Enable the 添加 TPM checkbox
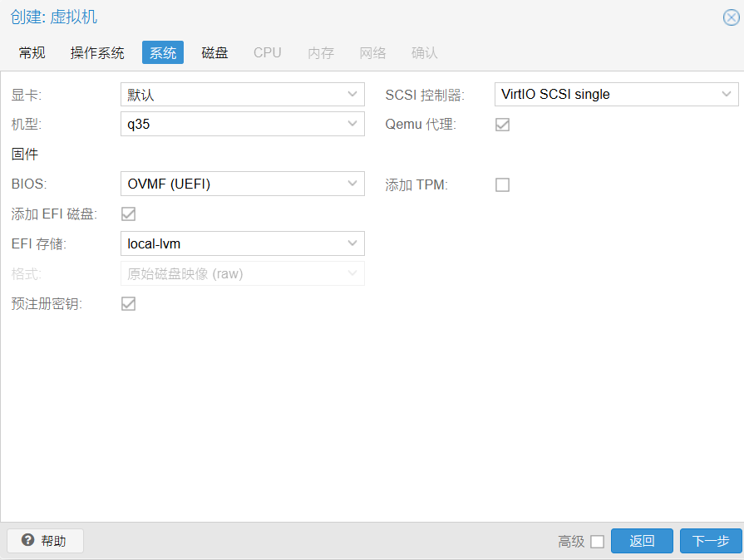Image resolution: width=744 pixels, height=560 pixels. (502, 184)
